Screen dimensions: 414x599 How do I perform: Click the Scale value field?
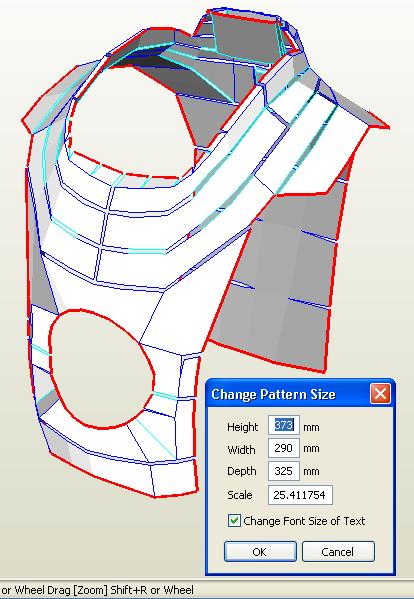pyautogui.click(x=300, y=495)
